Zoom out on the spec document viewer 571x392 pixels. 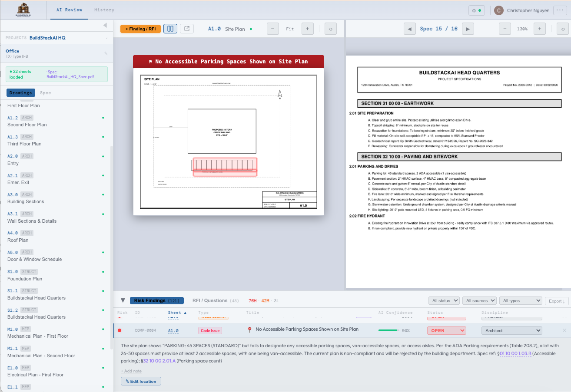(x=505, y=29)
